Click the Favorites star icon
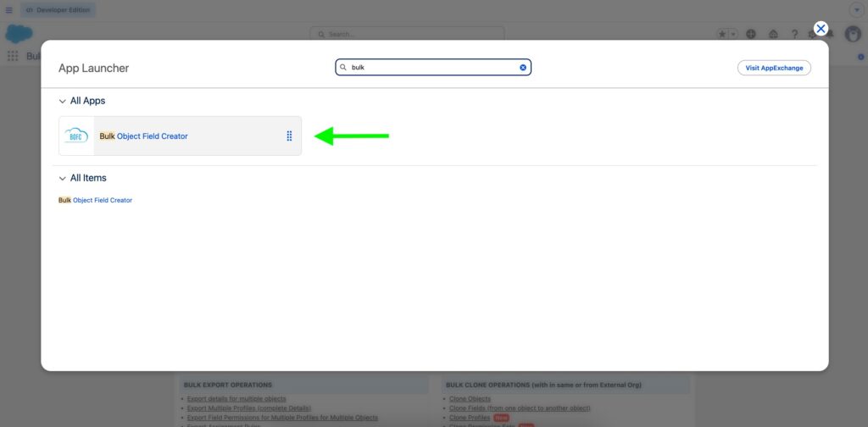Screen dimensions: 868x427 coord(722,34)
